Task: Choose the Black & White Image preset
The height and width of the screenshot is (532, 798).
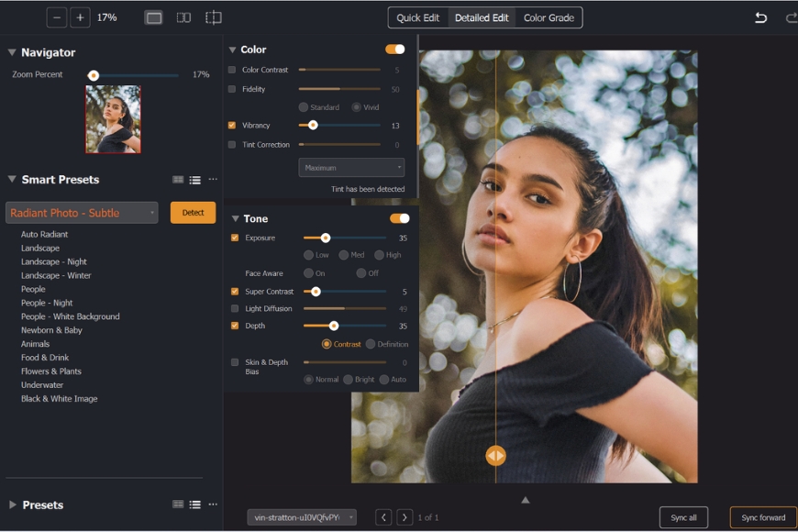Action: 59,399
